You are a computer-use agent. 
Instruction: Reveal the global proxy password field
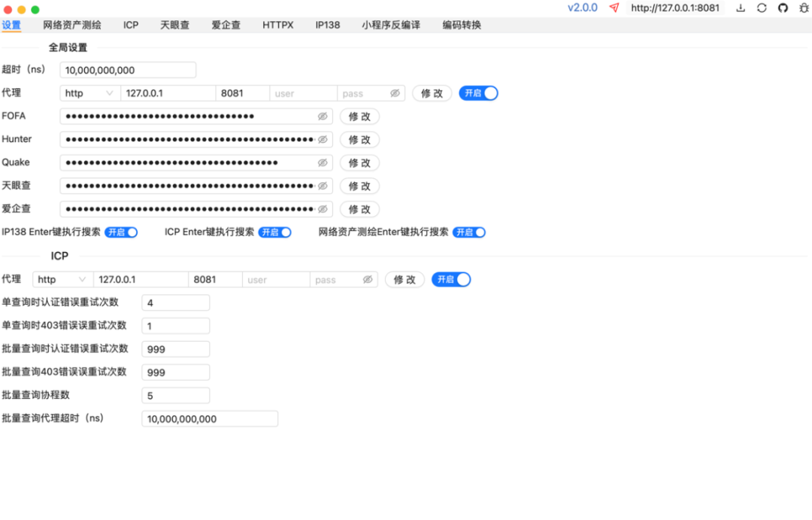pos(395,93)
